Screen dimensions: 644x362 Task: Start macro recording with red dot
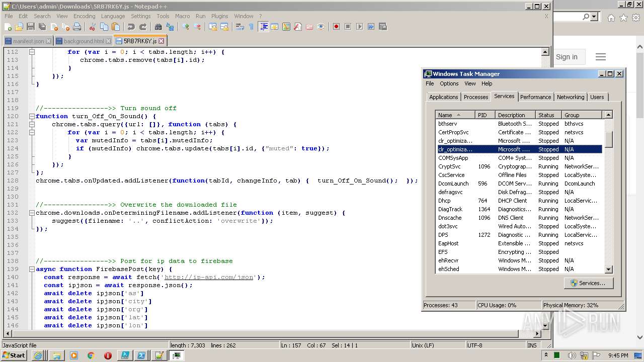tap(337, 27)
